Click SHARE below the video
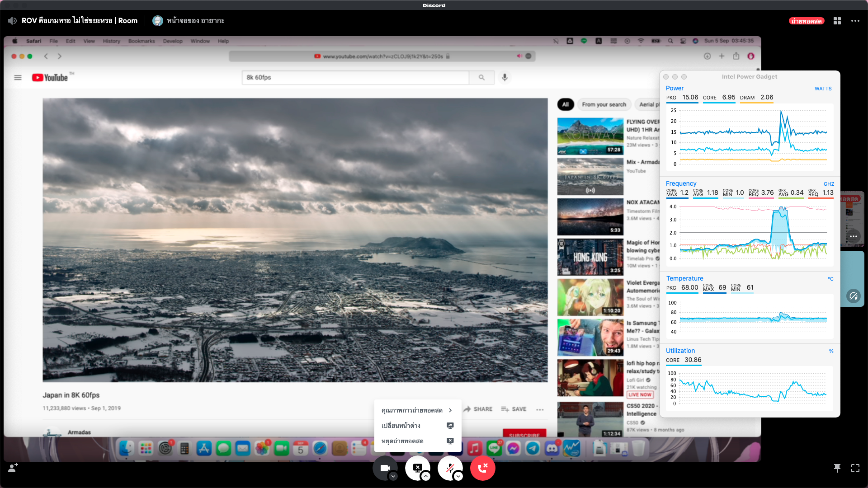This screenshot has height=488, width=868. pos(478,409)
